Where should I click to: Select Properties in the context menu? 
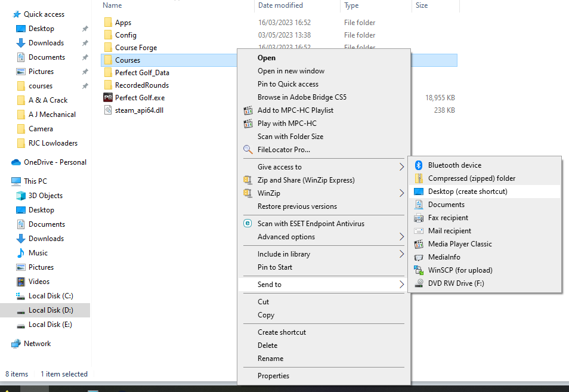273,376
